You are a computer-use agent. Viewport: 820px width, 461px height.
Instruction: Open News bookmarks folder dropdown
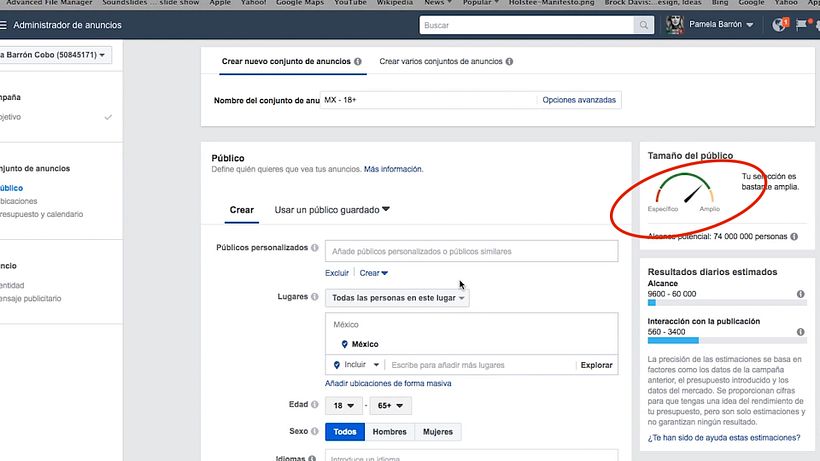(438, 3)
